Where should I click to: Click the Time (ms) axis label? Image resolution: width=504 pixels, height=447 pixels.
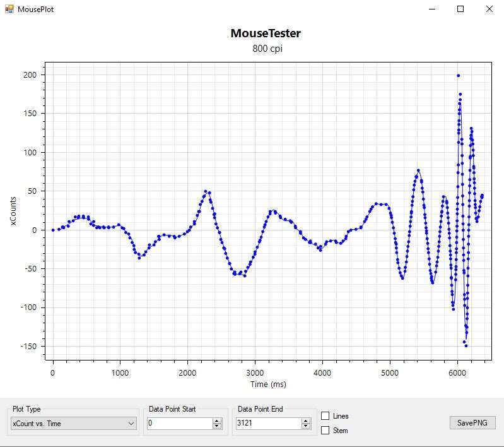(x=268, y=384)
